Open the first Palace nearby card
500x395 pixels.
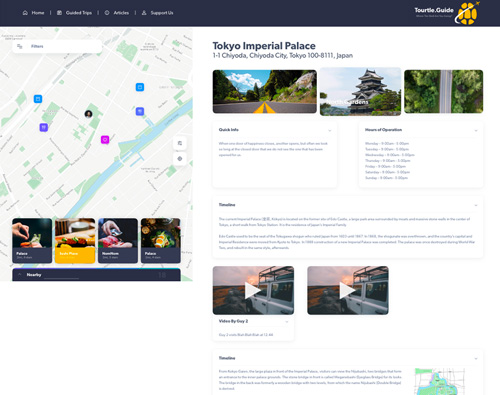pyautogui.click(x=32, y=241)
